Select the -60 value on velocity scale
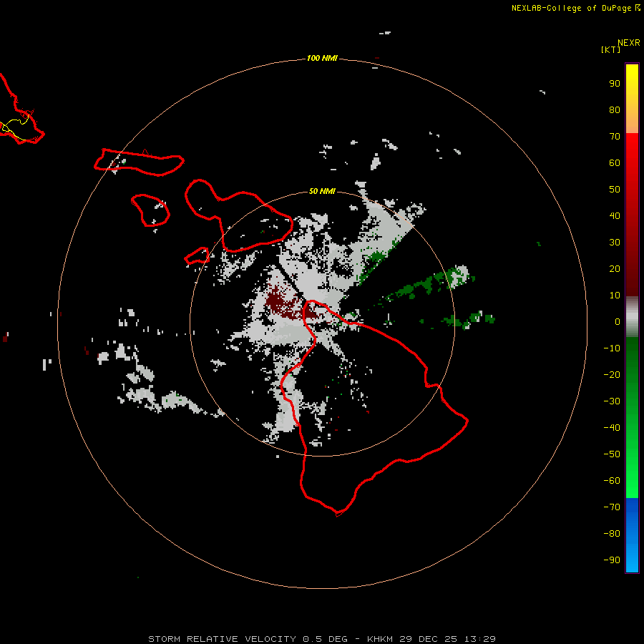The height and width of the screenshot is (644, 644). [612, 481]
